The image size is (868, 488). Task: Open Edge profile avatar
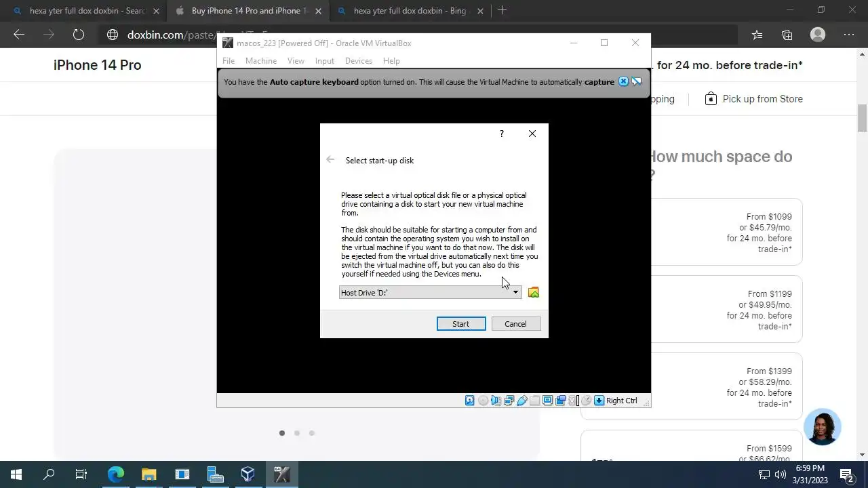818,35
